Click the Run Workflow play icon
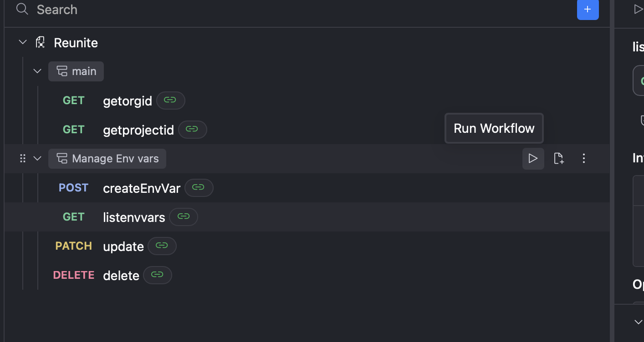644x342 pixels. tap(533, 159)
